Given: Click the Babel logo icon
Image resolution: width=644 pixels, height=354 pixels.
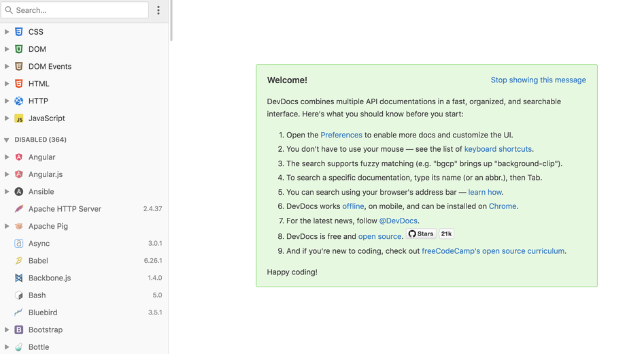Looking at the screenshot, I should pyautogui.click(x=19, y=261).
